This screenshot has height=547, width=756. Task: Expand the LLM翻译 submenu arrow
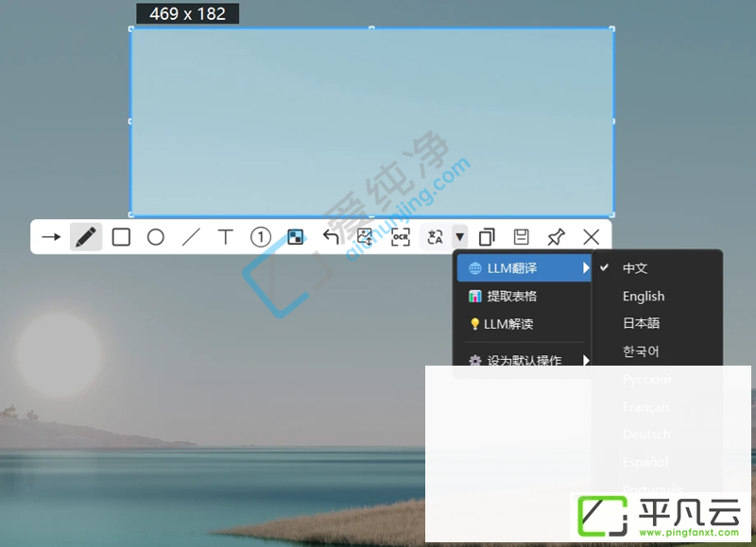[586, 268]
